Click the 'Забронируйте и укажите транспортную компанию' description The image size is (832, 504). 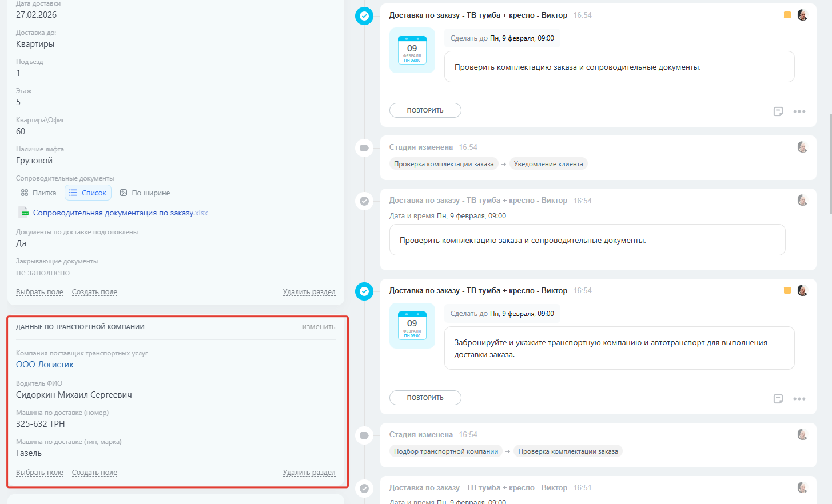click(x=611, y=349)
